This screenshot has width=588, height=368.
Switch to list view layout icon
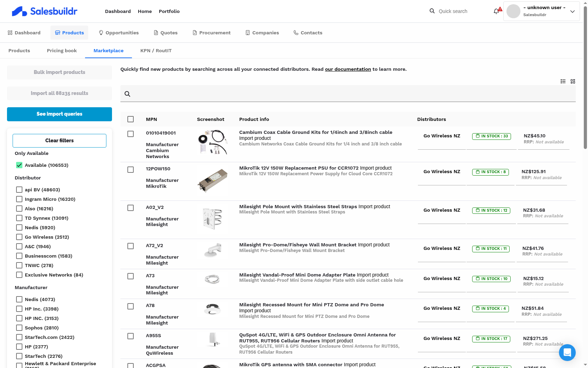563,81
